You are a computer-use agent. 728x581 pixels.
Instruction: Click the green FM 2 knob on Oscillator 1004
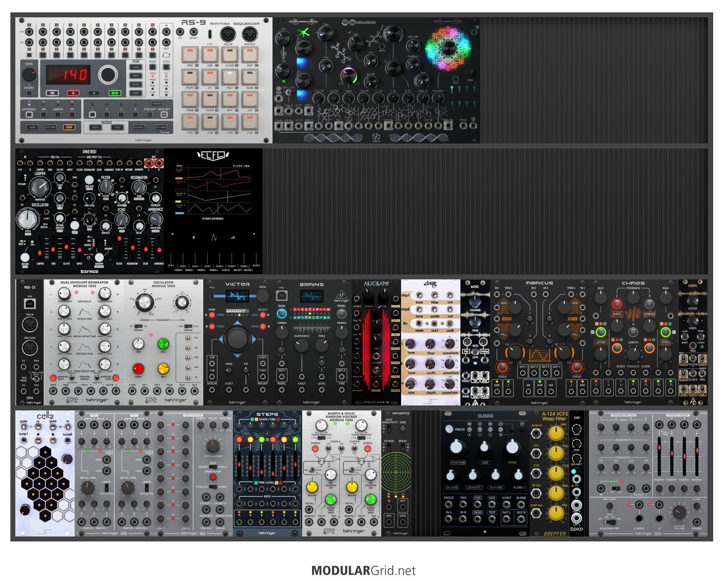point(163,344)
